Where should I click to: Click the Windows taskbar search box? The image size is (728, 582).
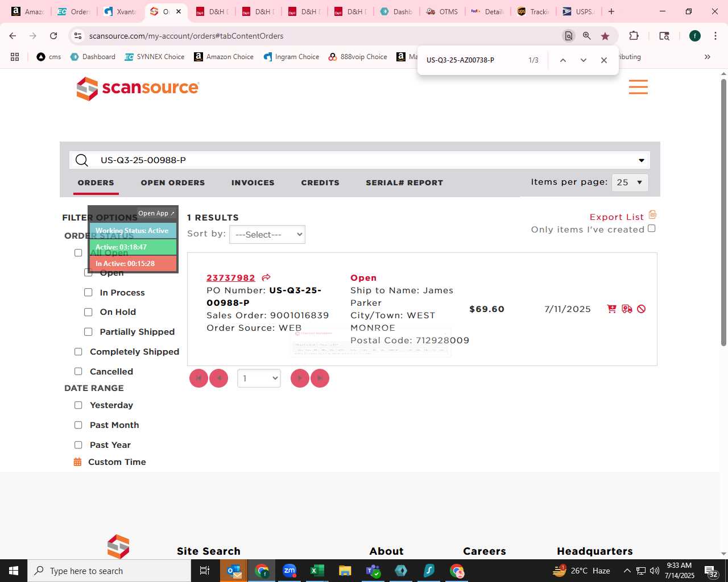click(x=109, y=571)
